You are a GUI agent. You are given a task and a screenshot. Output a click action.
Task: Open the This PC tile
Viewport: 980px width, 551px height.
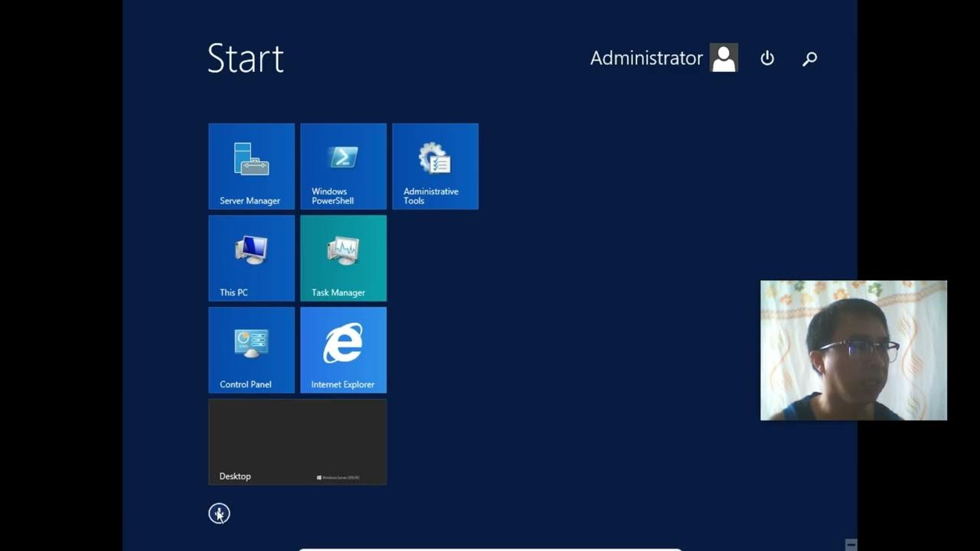tap(251, 258)
